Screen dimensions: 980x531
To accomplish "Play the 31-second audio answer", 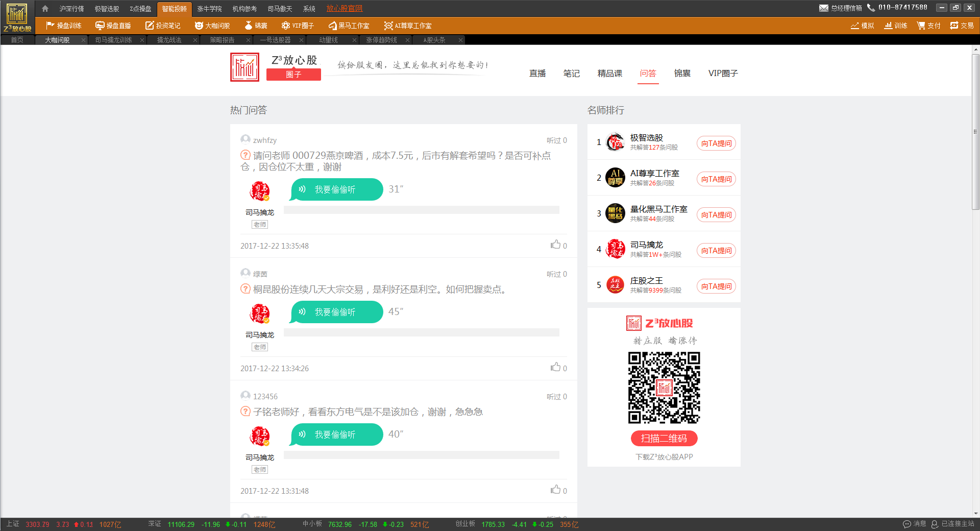I will click(336, 189).
